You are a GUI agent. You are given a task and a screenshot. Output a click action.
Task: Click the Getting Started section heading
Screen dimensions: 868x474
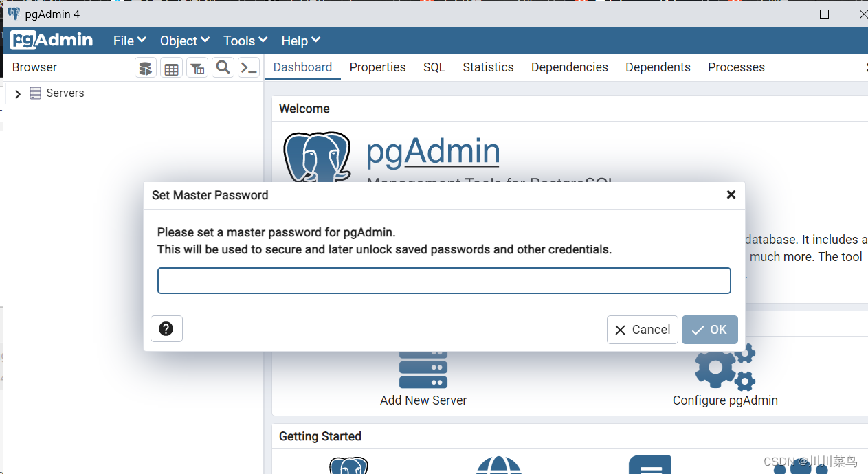click(x=320, y=436)
